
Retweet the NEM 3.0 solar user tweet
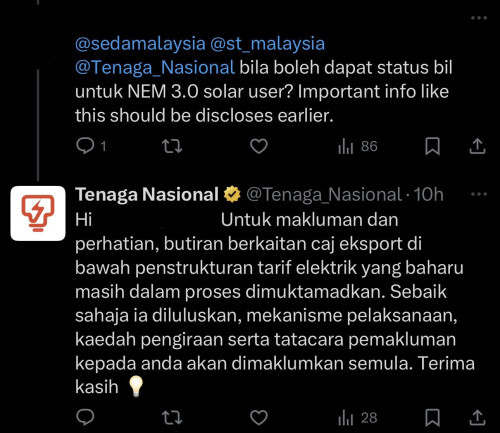(x=172, y=146)
